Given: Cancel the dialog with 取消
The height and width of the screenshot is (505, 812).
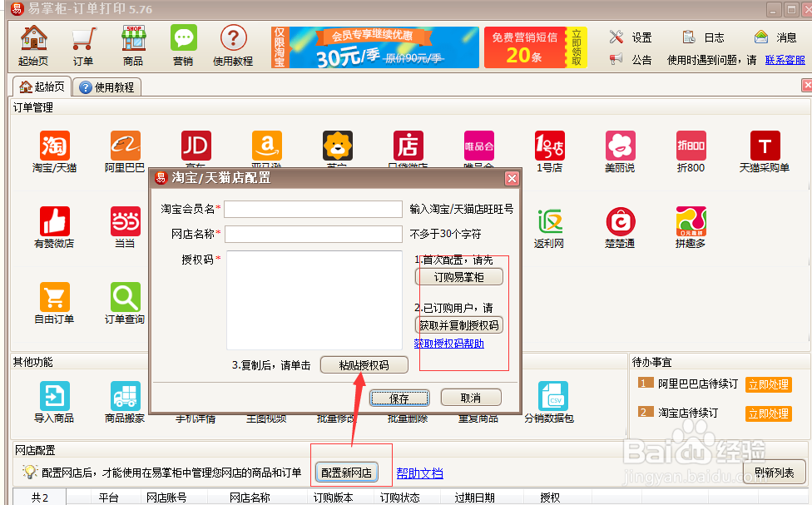Looking at the screenshot, I should (471, 398).
